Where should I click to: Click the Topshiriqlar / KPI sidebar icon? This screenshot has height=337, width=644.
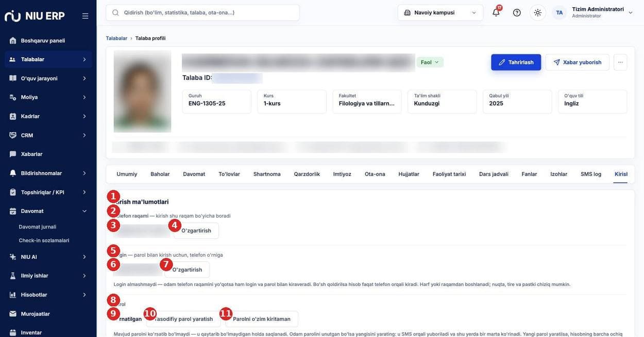(x=13, y=192)
